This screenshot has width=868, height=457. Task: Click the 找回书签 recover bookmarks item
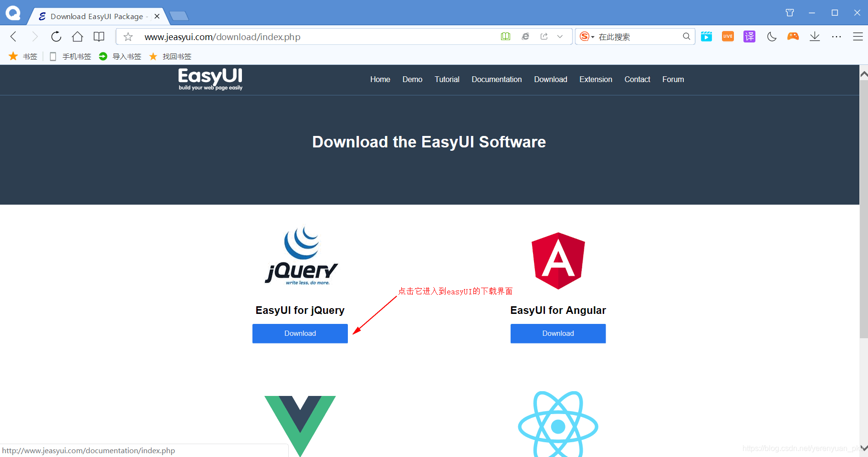[170, 56]
